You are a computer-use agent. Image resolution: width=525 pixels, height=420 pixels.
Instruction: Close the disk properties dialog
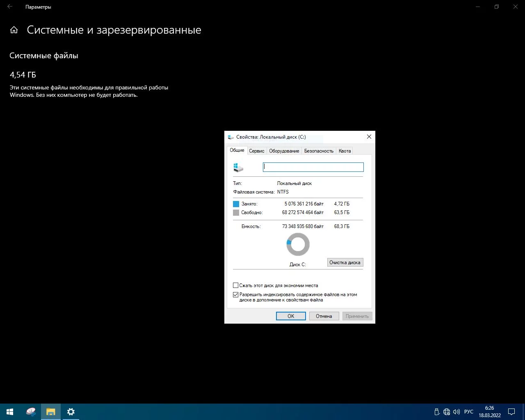[x=369, y=137]
